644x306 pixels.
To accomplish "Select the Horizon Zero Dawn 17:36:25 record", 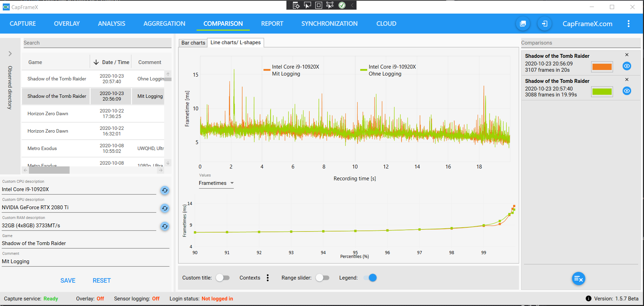I will (93, 113).
